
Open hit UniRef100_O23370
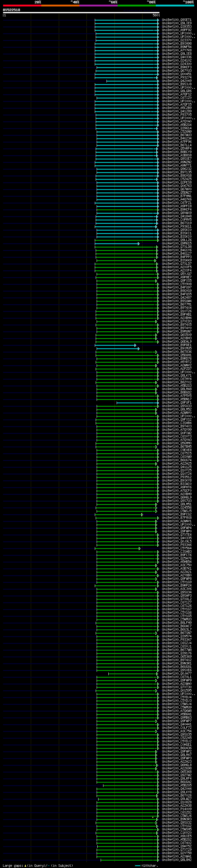[176, 40]
